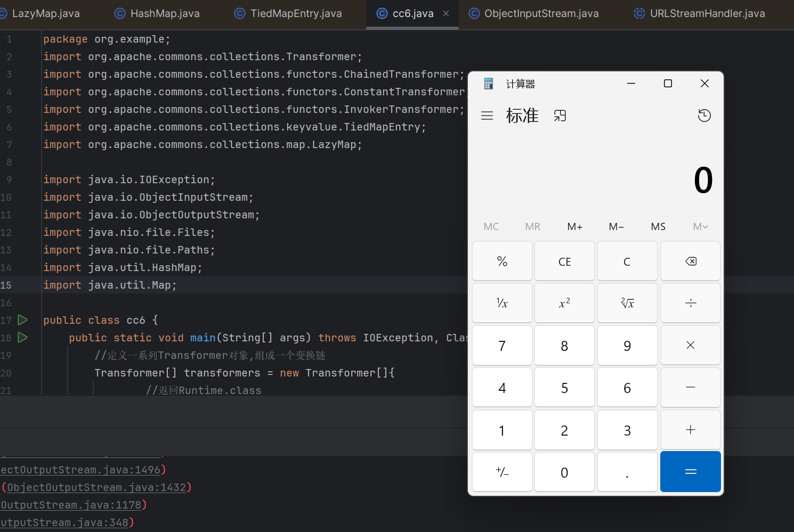Click calculator digit 9 key
This screenshot has width=794, height=532.
(627, 345)
